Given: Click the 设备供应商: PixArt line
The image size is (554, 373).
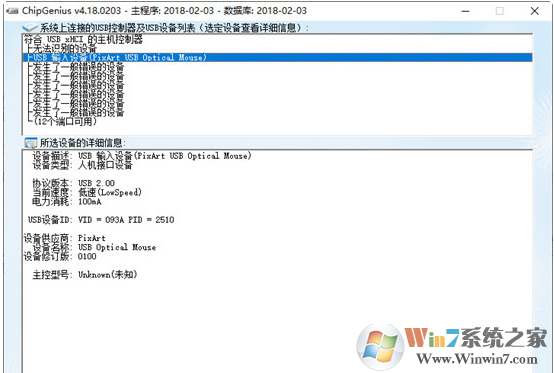Looking at the screenshot, I should 65,238.
